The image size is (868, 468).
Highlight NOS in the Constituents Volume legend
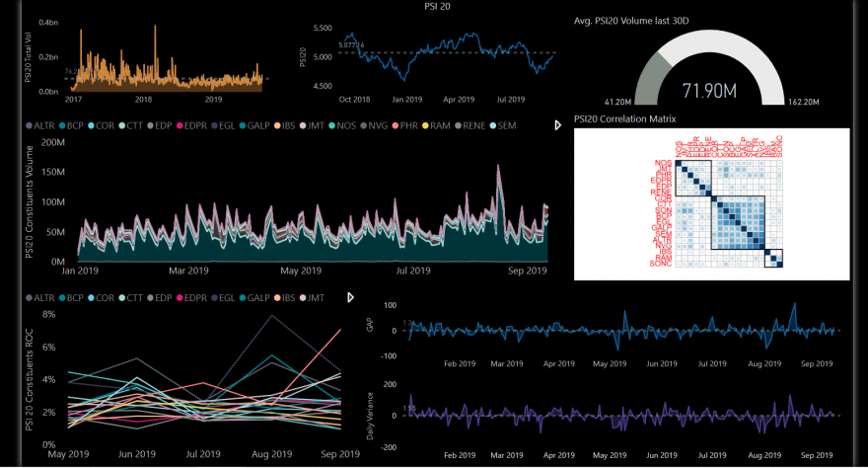point(342,125)
